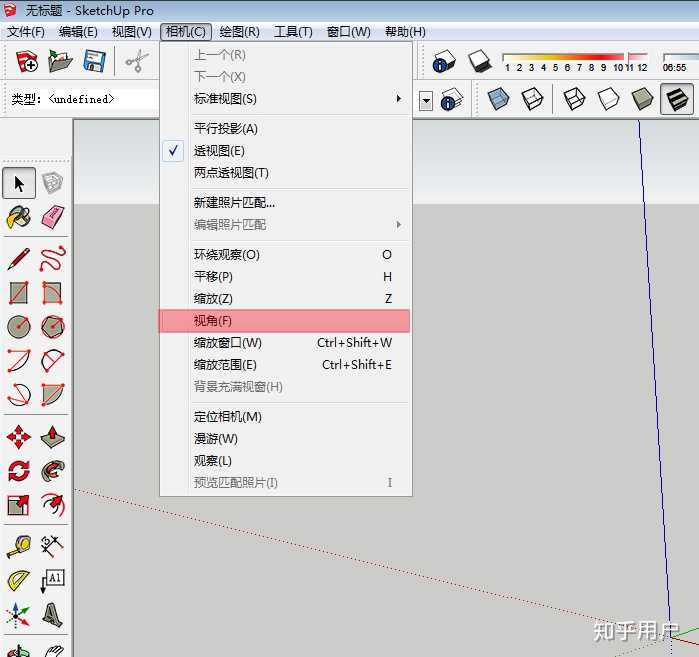
Task: Choose the Rotate tool
Action: coord(19,471)
